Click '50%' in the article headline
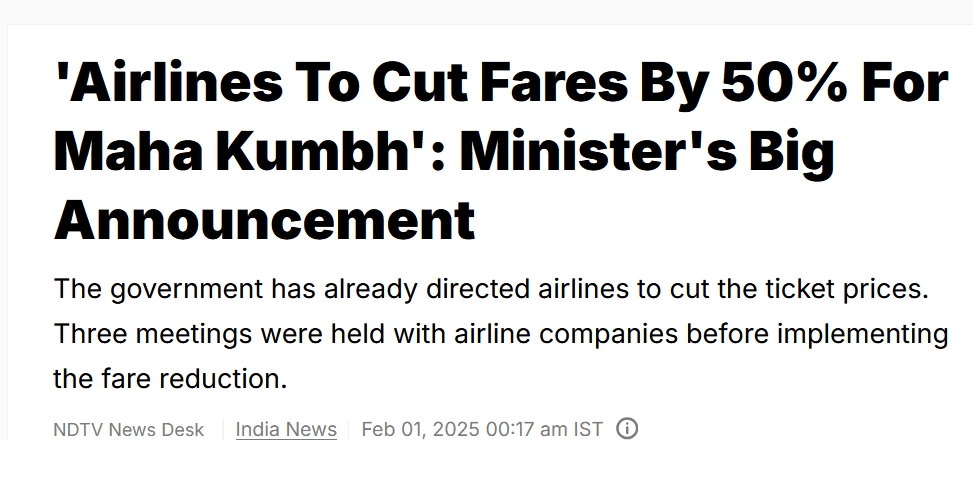The image size is (974, 477). coord(785,82)
